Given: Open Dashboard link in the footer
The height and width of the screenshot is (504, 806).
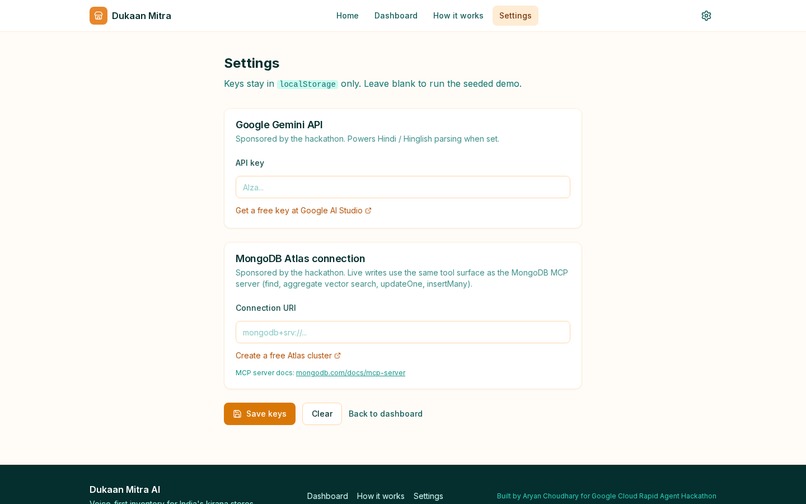Looking at the screenshot, I should click(327, 496).
